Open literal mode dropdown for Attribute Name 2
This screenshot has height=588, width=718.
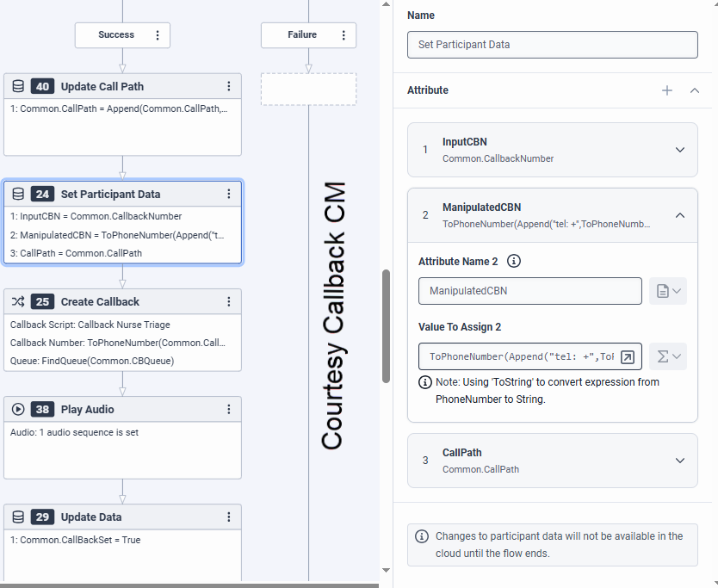pos(669,291)
